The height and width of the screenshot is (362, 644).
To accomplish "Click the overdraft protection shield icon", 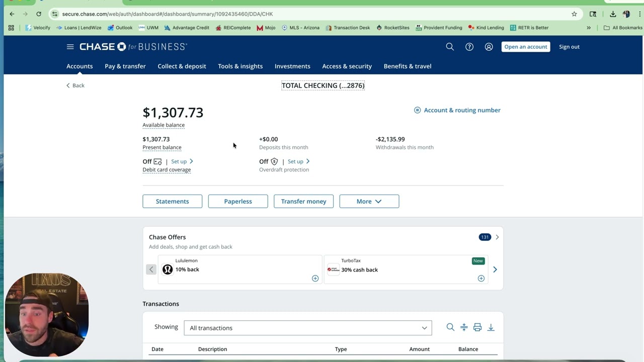I will click(274, 161).
